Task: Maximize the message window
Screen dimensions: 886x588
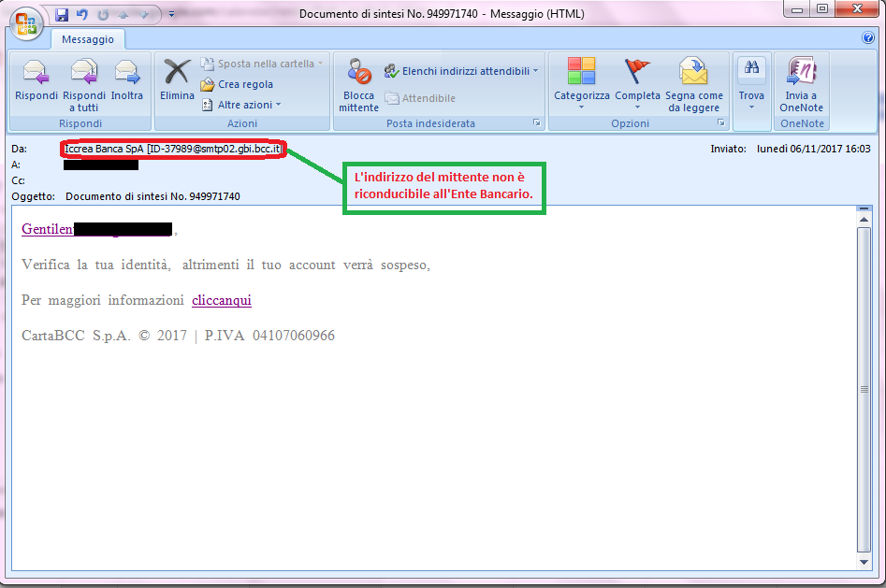Action: pyautogui.click(x=822, y=8)
